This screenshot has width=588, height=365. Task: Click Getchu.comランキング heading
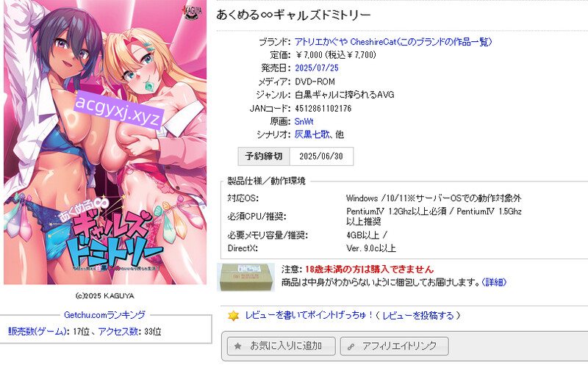point(104,315)
